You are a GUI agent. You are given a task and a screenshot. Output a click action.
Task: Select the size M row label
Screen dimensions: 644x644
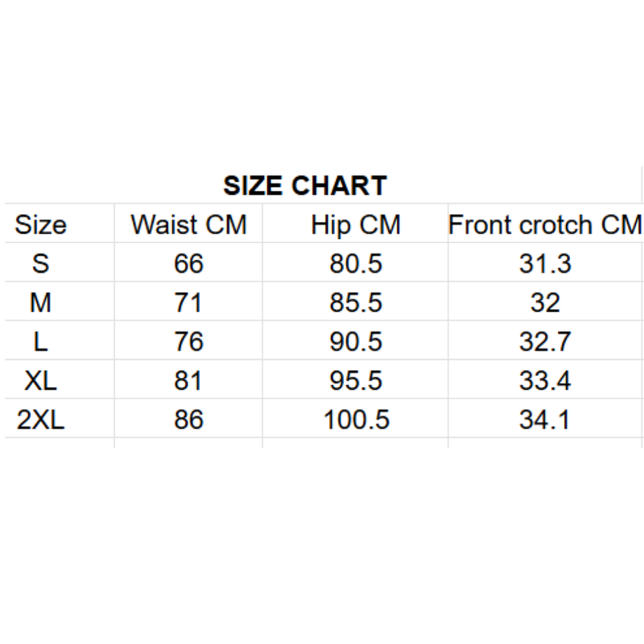[40, 303]
